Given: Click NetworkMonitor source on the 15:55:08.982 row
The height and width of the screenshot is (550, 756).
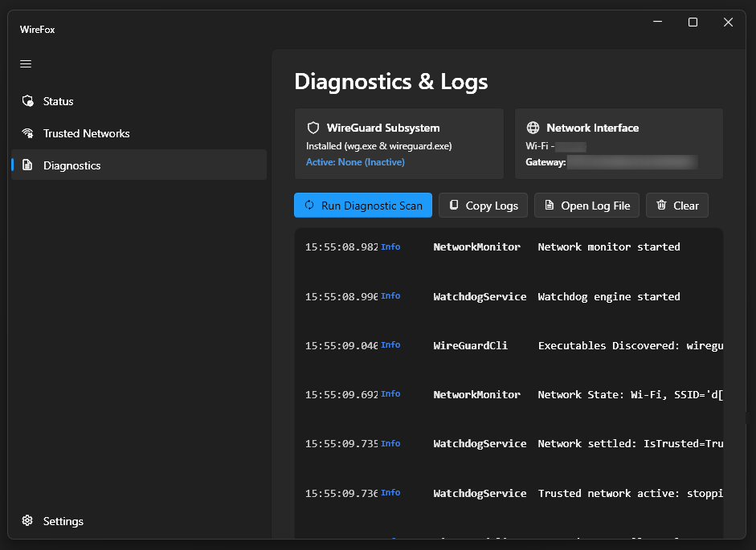Looking at the screenshot, I should [477, 246].
